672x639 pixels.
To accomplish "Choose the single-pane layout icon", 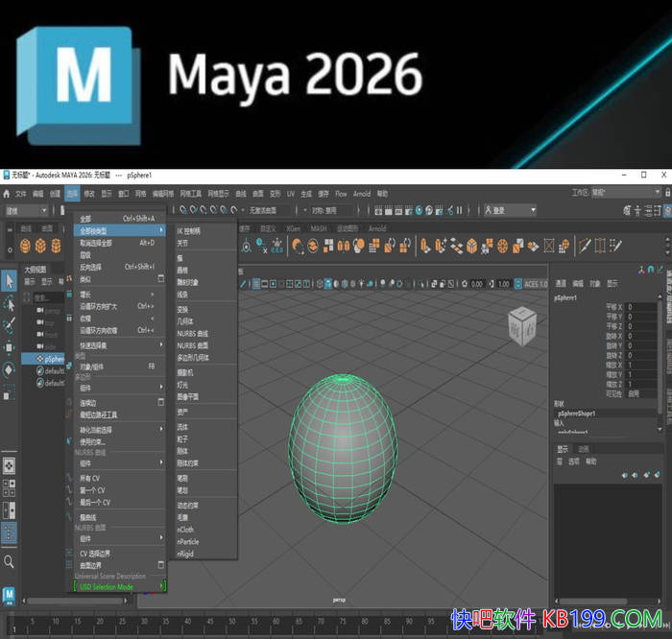I will click(9, 466).
